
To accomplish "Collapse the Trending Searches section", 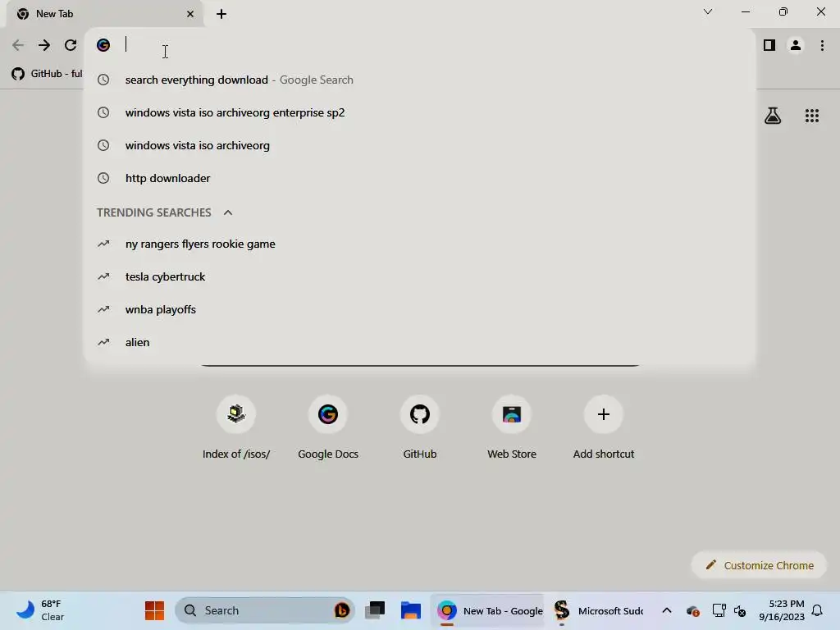I will (228, 212).
